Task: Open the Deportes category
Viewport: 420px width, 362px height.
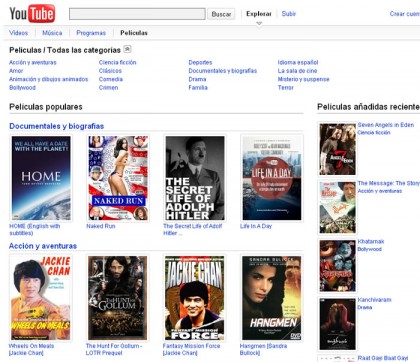Action: (x=200, y=62)
